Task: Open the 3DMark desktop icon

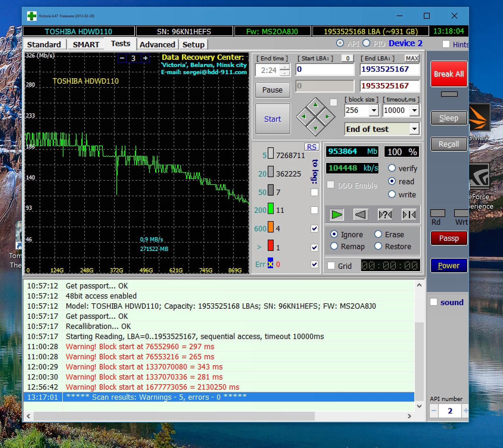Action: pyautogui.click(x=479, y=122)
